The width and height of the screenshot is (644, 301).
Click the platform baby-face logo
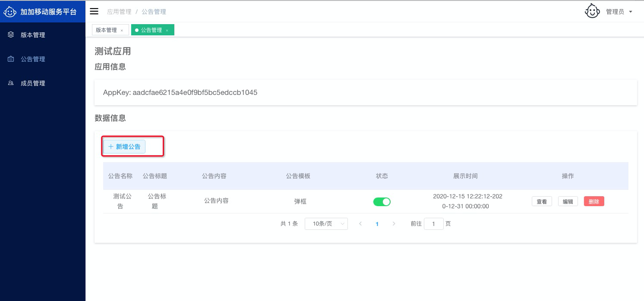10,12
